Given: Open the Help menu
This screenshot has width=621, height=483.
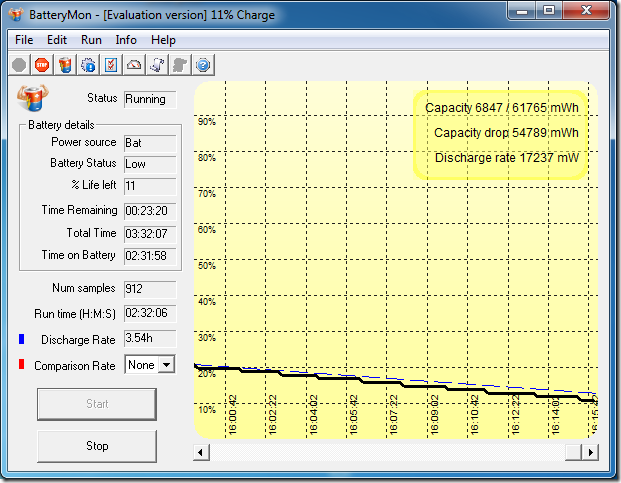Looking at the screenshot, I should [x=163, y=40].
